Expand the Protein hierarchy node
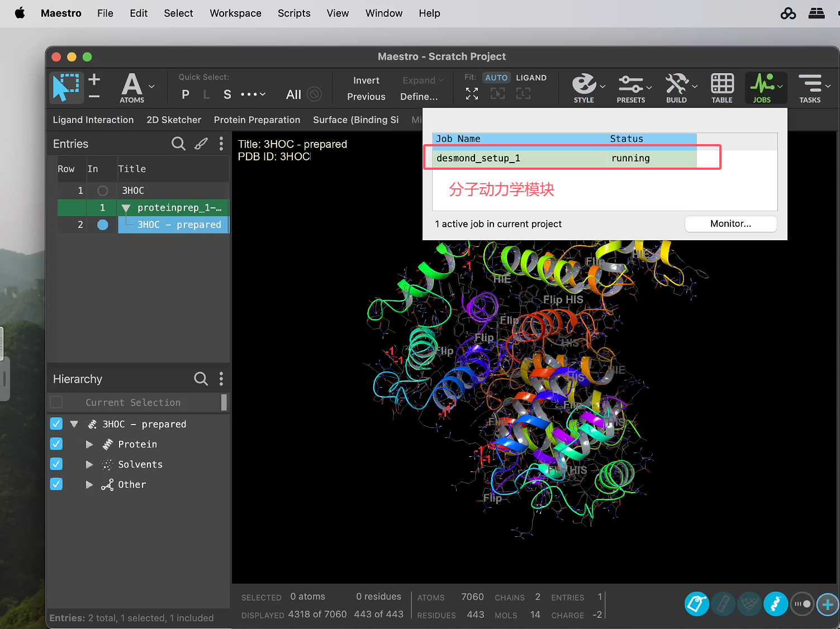This screenshot has width=840, height=629. [89, 445]
